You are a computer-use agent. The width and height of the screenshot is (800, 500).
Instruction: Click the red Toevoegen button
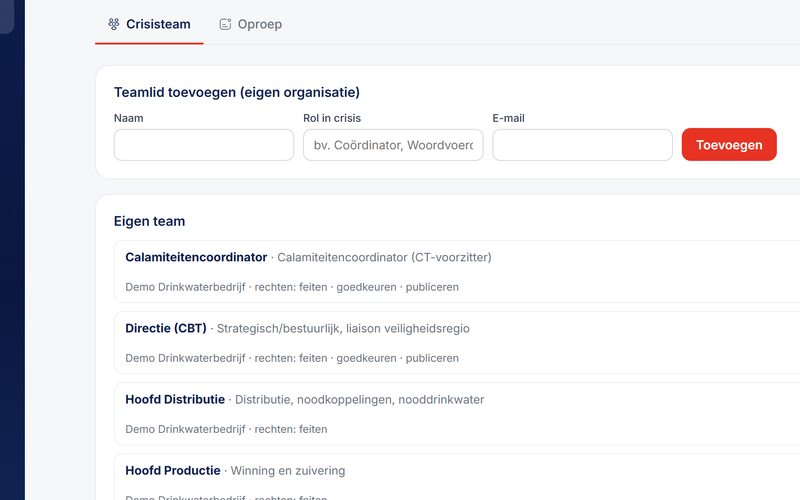(x=729, y=145)
